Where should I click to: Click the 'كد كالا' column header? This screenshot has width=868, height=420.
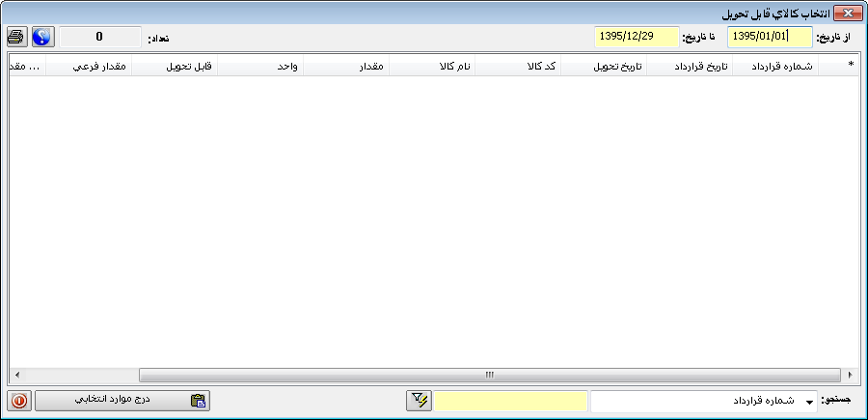[x=518, y=65]
